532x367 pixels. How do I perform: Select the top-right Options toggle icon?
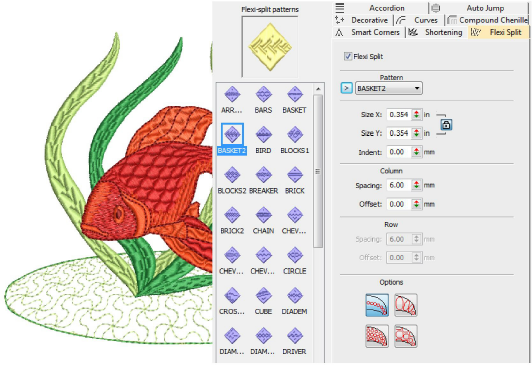point(406,305)
